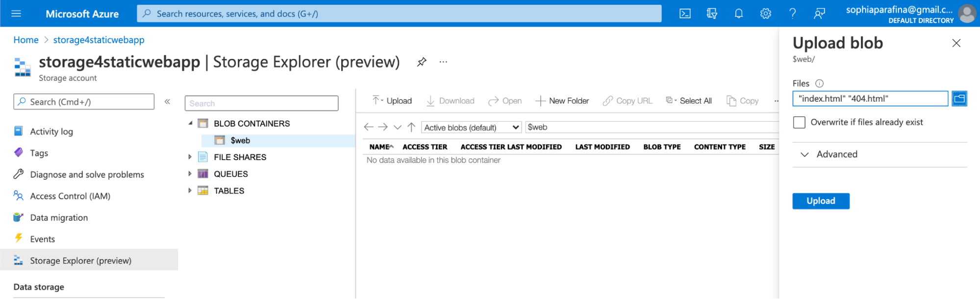This screenshot has height=299, width=980.
Task: Focus the global search resources box
Action: pos(399,14)
